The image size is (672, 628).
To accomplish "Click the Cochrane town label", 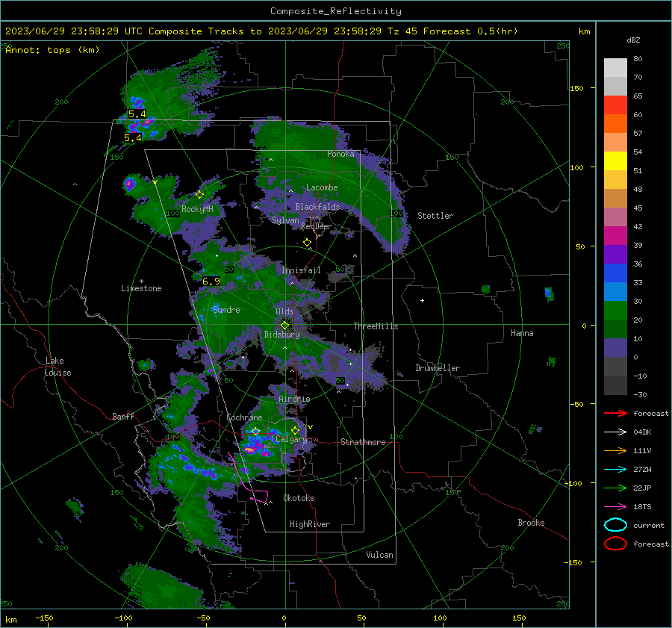I will (x=244, y=417).
